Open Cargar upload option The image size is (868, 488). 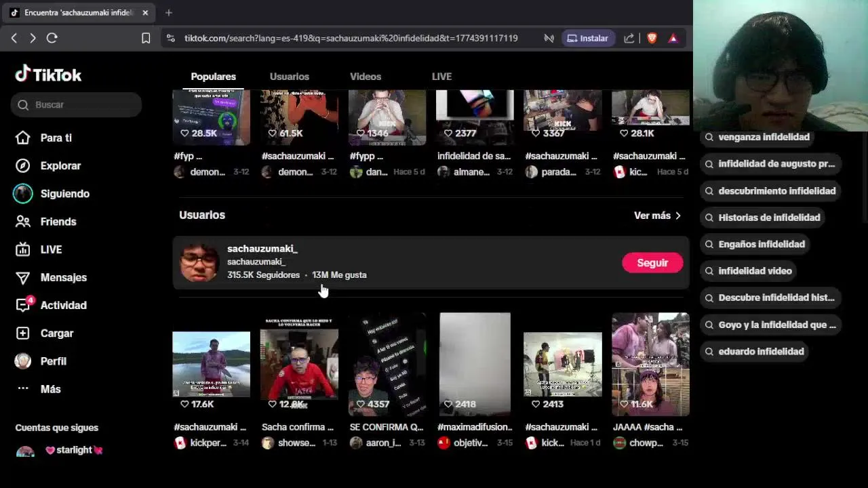coord(56,333)
